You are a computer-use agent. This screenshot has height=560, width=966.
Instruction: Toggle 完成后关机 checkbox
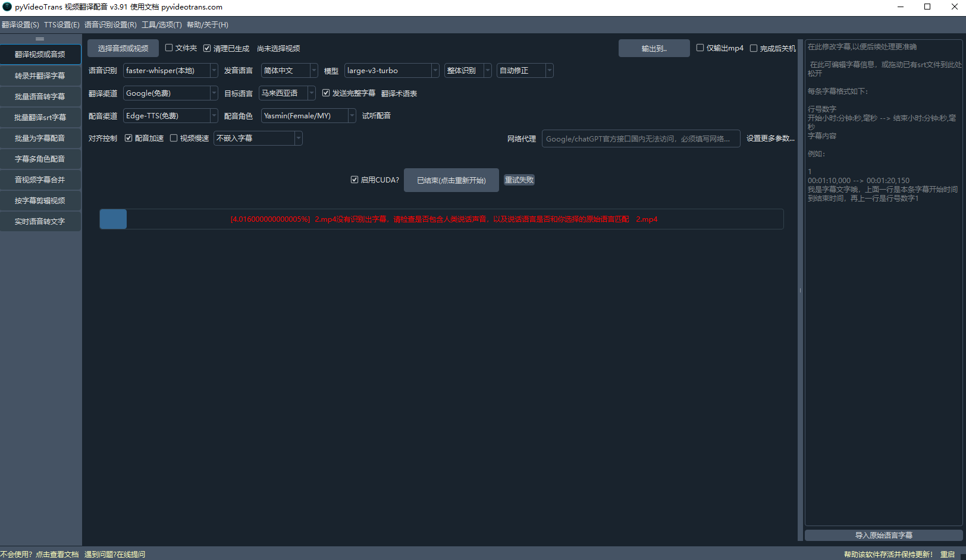754,48
